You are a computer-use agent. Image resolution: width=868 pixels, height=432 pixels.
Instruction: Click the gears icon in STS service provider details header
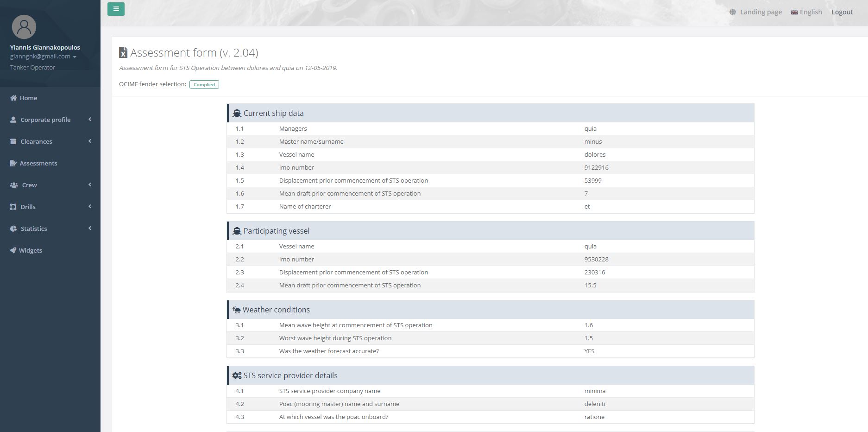237,375
